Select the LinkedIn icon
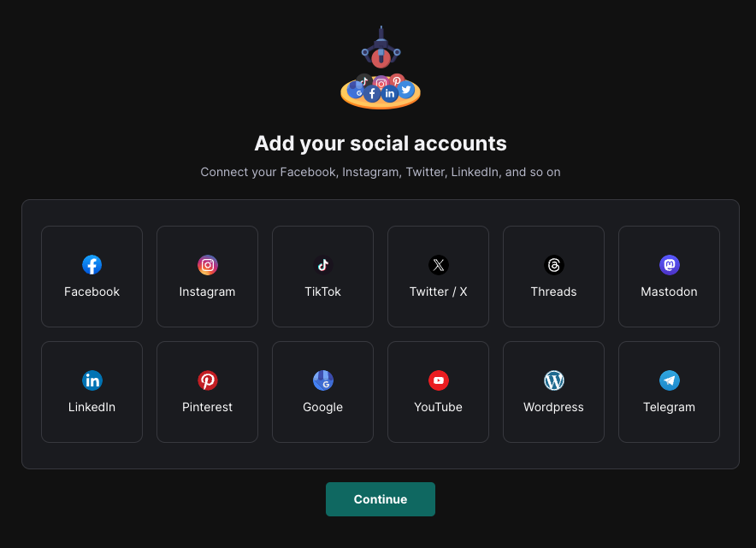This screenshot has height=548, width=756. (92, 380)
